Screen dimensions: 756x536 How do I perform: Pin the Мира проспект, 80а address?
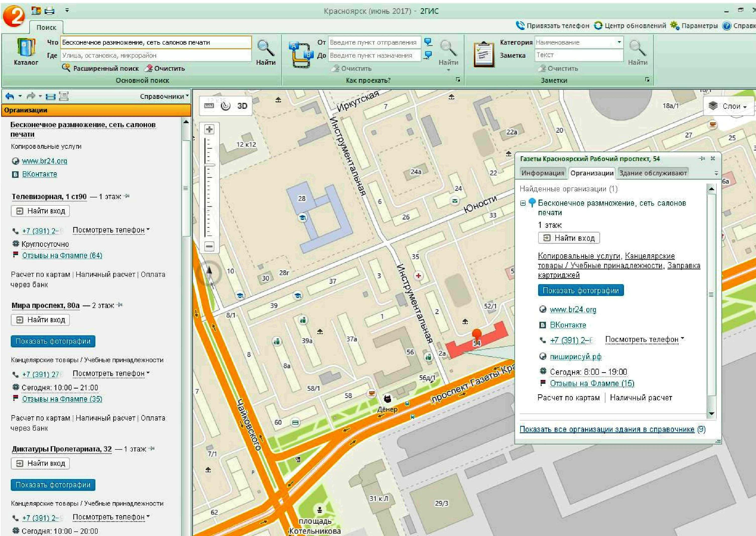click(119, 305)
